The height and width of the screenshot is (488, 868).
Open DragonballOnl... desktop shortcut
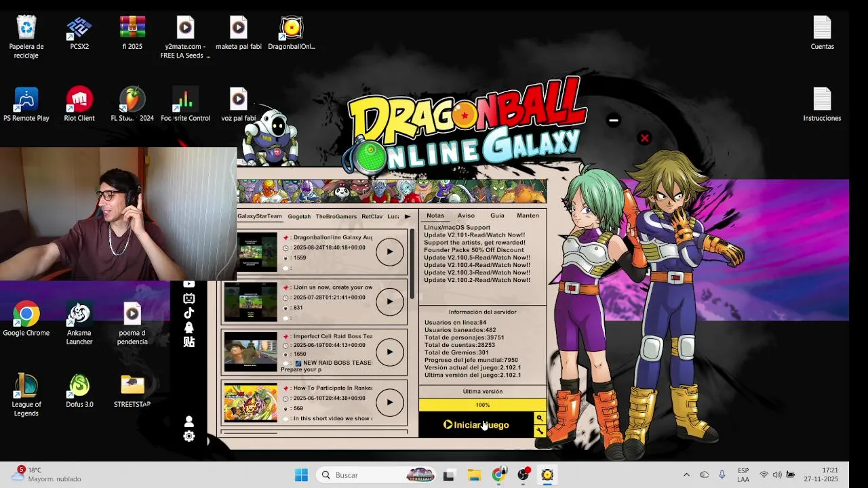point(292,34)
